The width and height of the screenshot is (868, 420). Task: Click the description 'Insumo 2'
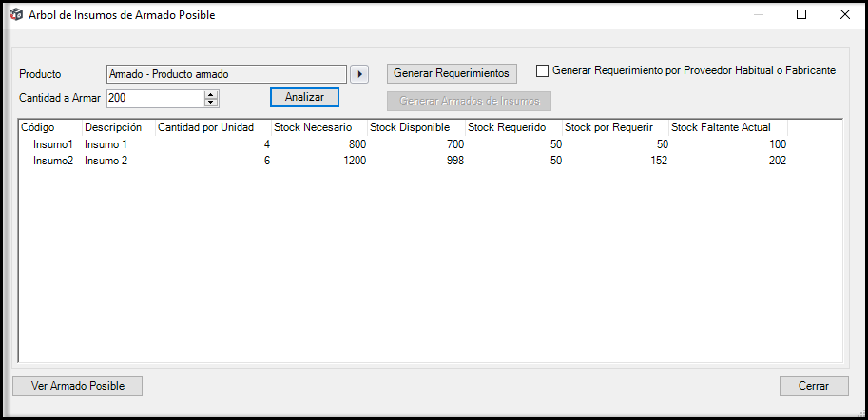(106, 161)
